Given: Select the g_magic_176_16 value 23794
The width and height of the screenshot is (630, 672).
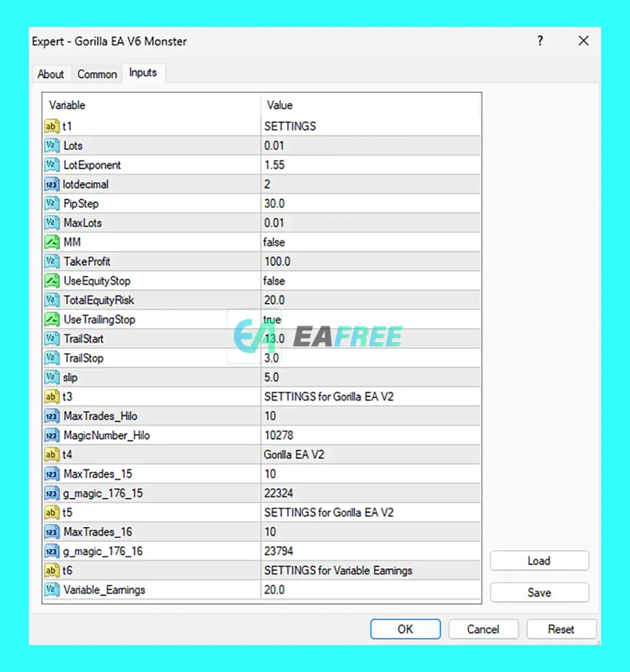Looking at the screenshot, I should 371,551.
